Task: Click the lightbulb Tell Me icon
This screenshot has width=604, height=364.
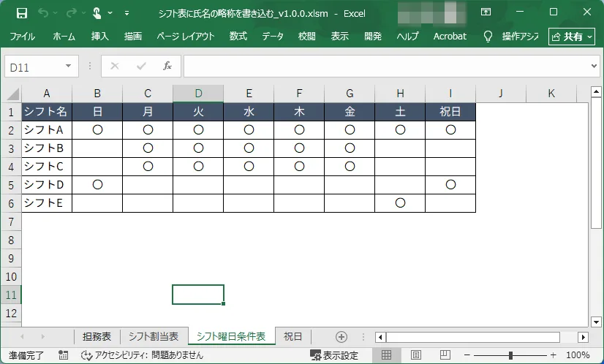Action: pos(488,37)
